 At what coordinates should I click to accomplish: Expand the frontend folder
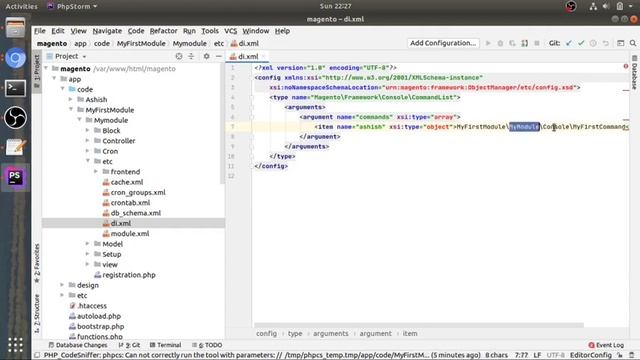pos(96,172)
